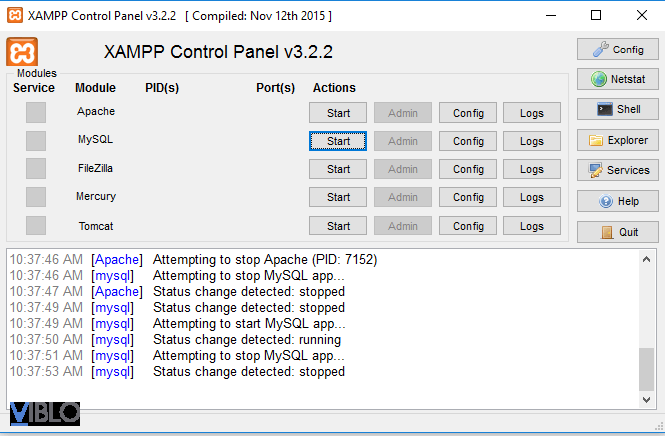Start the Mercury mail server
This screenshot has height=436, width=665.
point(338,197)
